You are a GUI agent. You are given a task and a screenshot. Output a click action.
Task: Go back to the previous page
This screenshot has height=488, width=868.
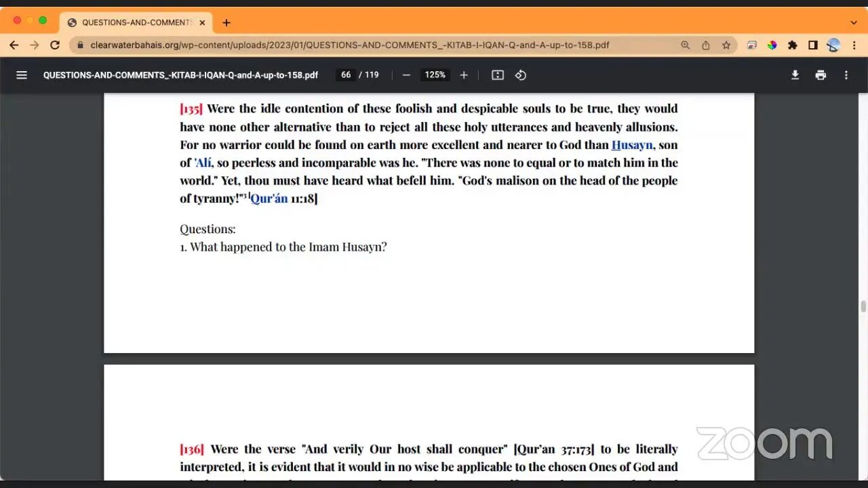[x=14, y=45]
